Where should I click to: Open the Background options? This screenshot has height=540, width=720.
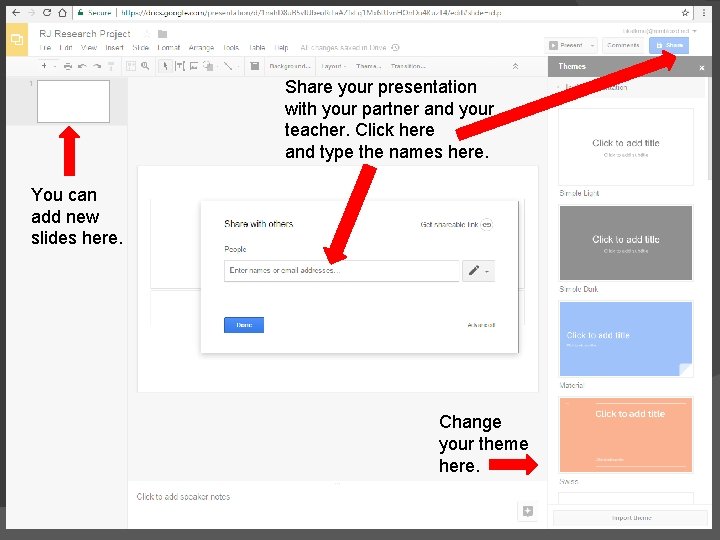[290, 67]
